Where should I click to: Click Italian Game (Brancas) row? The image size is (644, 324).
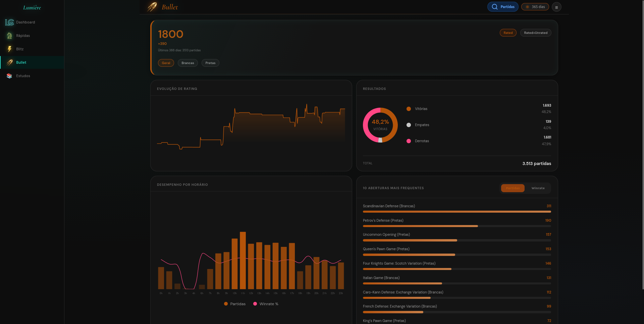pyautogui.click(x=457, y=280)
